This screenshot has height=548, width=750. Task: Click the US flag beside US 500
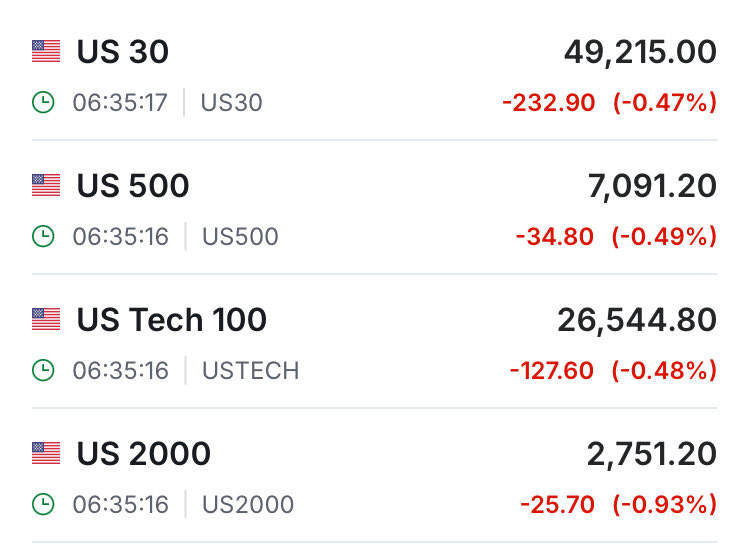click(46, 186)
